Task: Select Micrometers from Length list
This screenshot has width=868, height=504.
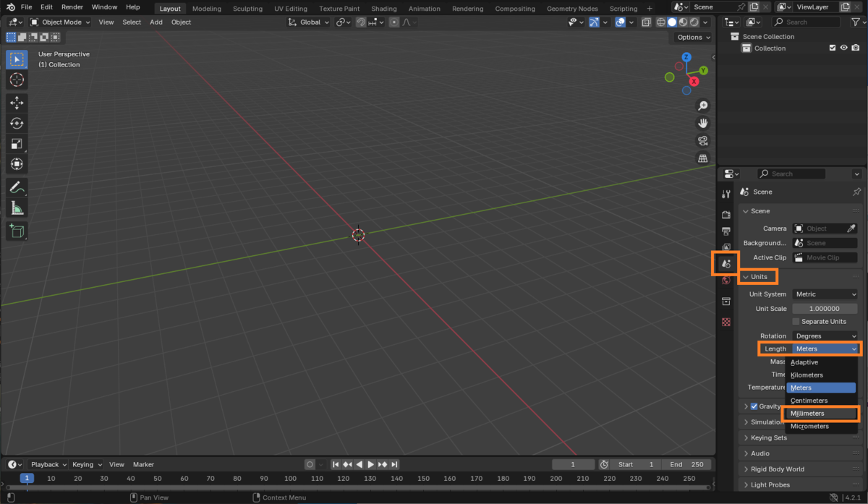Action: (822, 427)
